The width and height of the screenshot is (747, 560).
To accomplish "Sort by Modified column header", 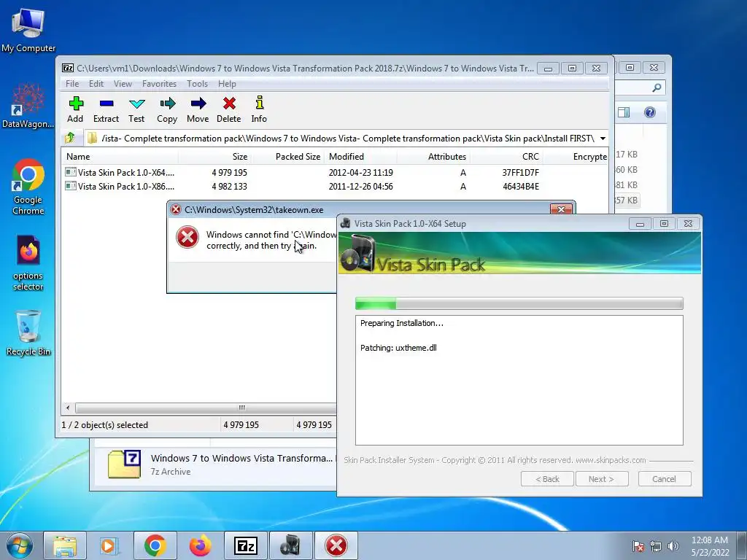I will 360,157.
